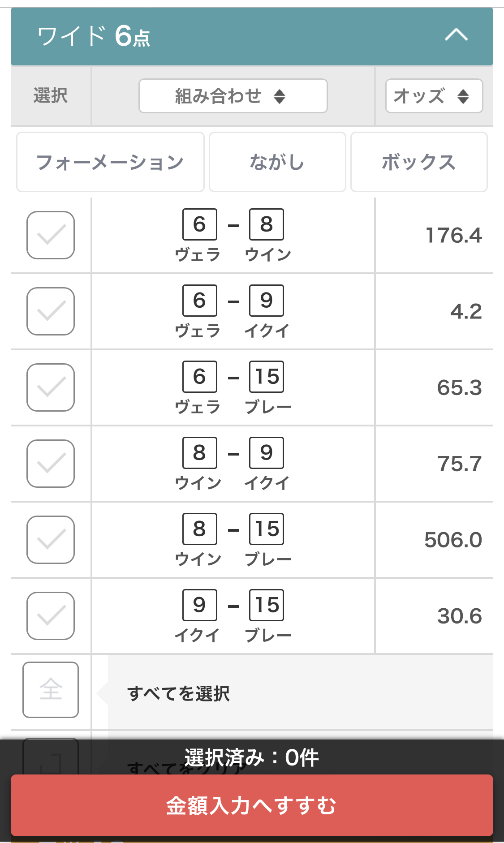Viewport: 504px width, 843px height.
Task: Click horse number 6 box in 6-8 row
Action: point(200,224)
